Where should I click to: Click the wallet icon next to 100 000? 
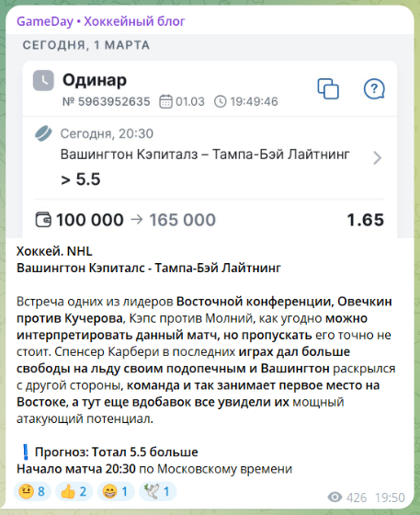pos(43,220)
